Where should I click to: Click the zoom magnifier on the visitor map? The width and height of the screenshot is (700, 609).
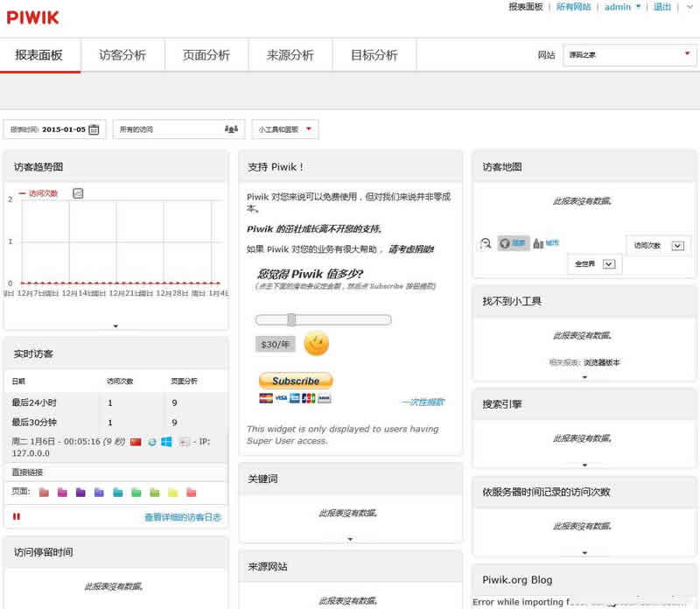(484, 242)
